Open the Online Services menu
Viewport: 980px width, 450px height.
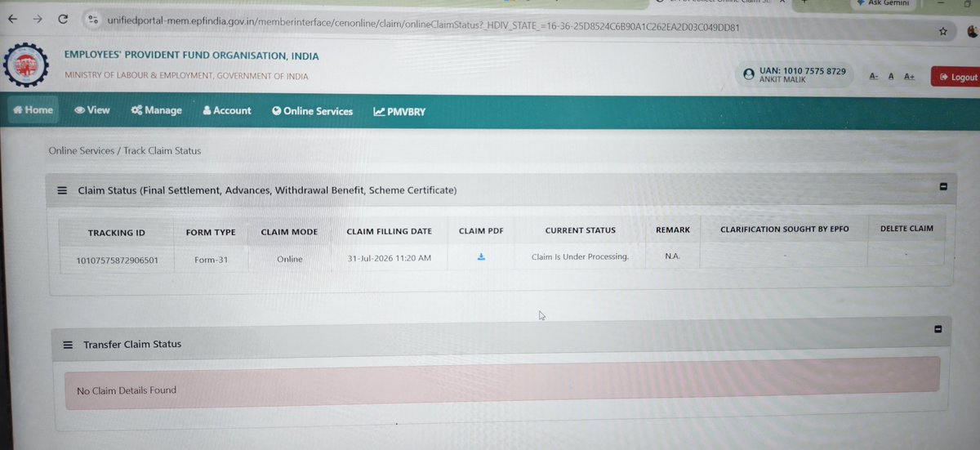click(x=313, y=111)
